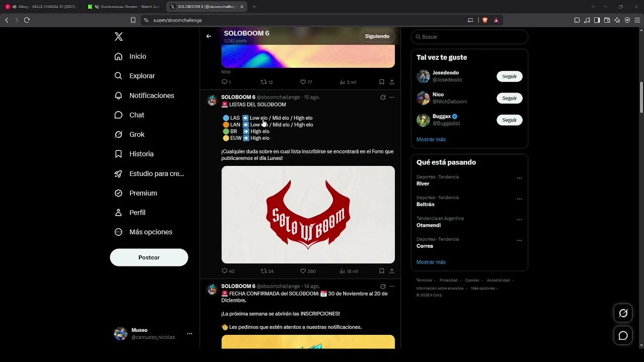This screenshot has height=362, width=644.
Task: Open a new browser tab
Action: pos(254,7)
